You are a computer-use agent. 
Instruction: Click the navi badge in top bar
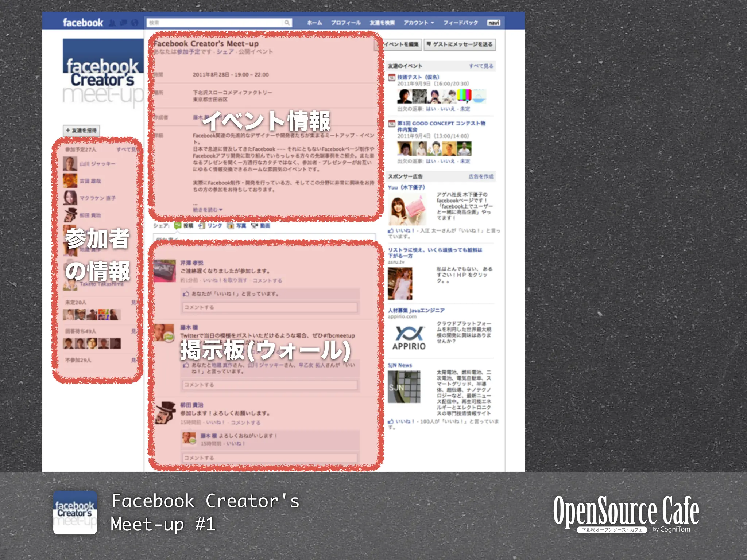tap(494, 23)
